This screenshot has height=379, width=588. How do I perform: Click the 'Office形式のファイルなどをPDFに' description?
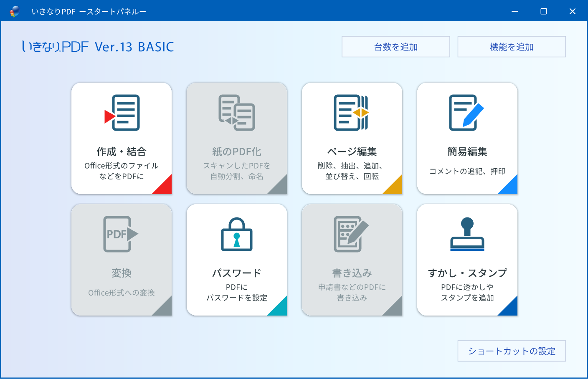(x=122, y=171)
